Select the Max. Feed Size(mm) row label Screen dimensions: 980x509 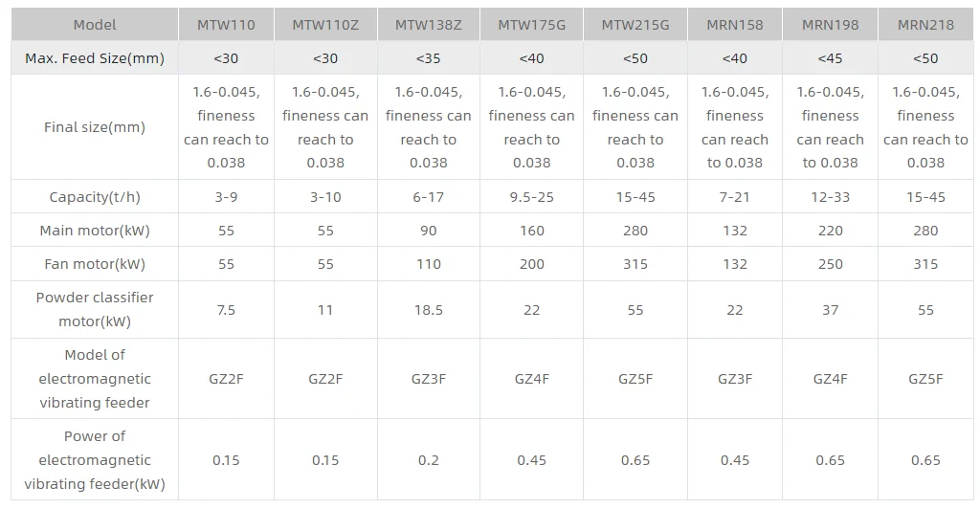coord(95,58)
